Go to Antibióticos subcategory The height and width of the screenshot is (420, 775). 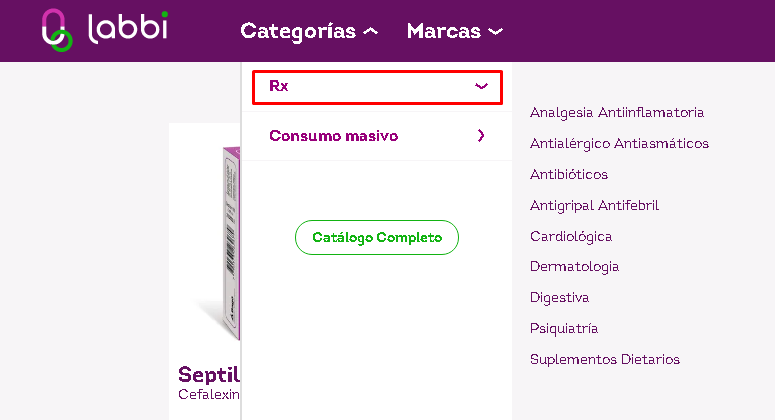pos(569,175)
